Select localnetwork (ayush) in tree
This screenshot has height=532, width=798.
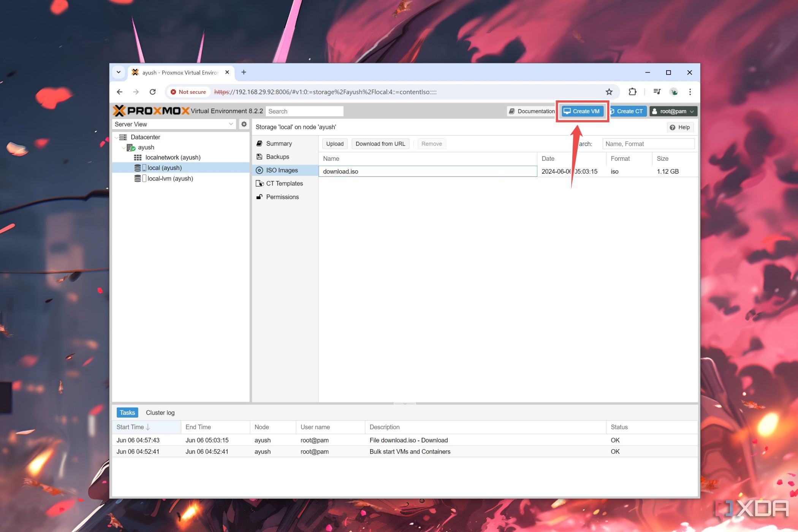172,157
